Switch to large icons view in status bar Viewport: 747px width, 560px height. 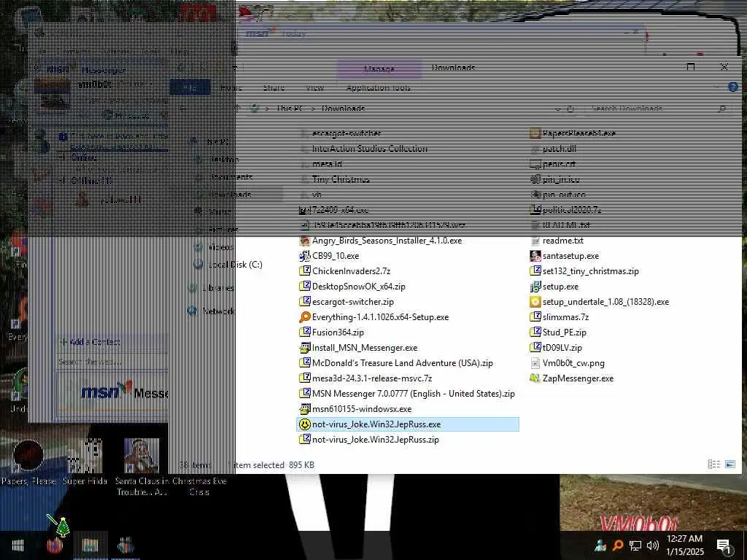tap(730, 464)
